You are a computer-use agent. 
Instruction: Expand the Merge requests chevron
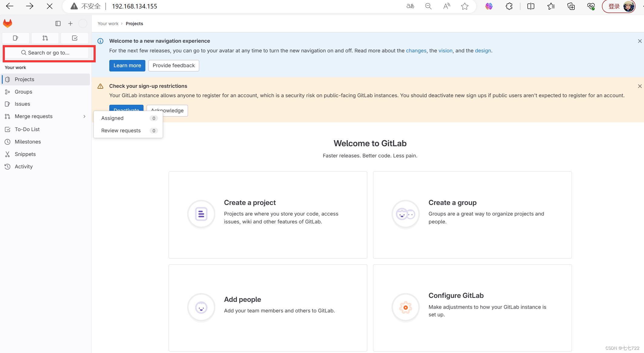[x=84, y=116]
